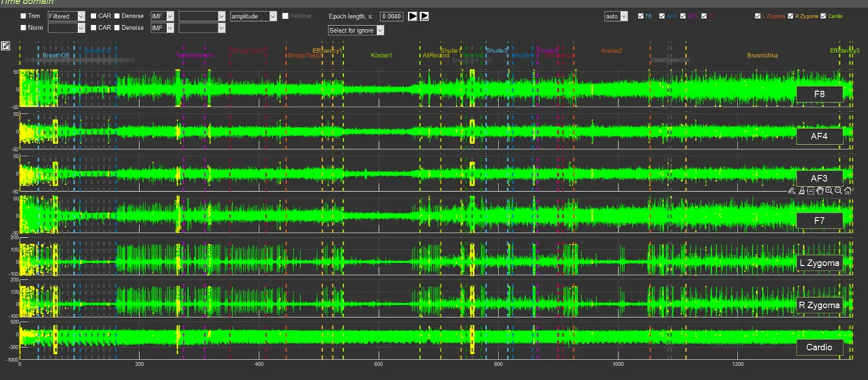Enable Denoise in the top row

pyautogui.click(x=117, y=16)
